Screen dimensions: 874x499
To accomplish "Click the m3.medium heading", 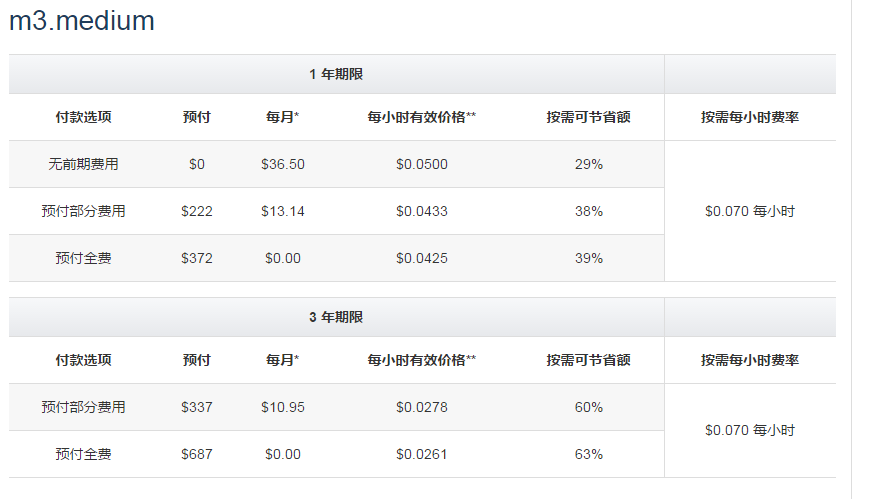I will (x=82, y=21).
